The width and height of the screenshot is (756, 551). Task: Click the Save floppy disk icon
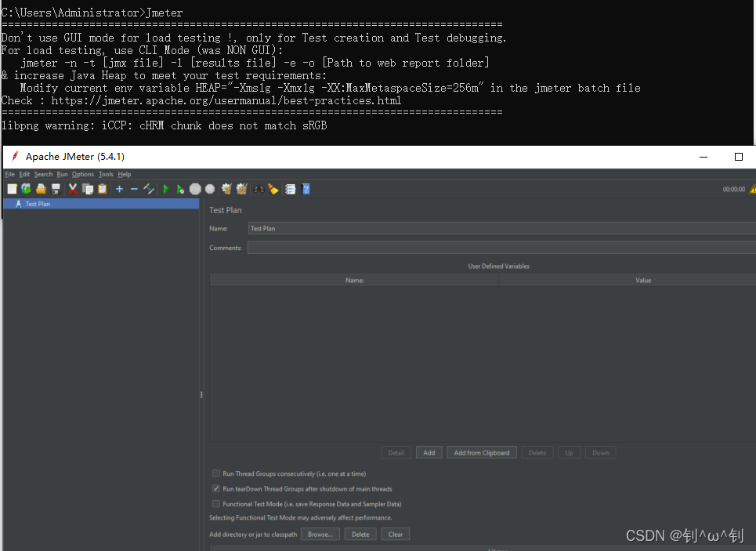click(x=56, y=189)
